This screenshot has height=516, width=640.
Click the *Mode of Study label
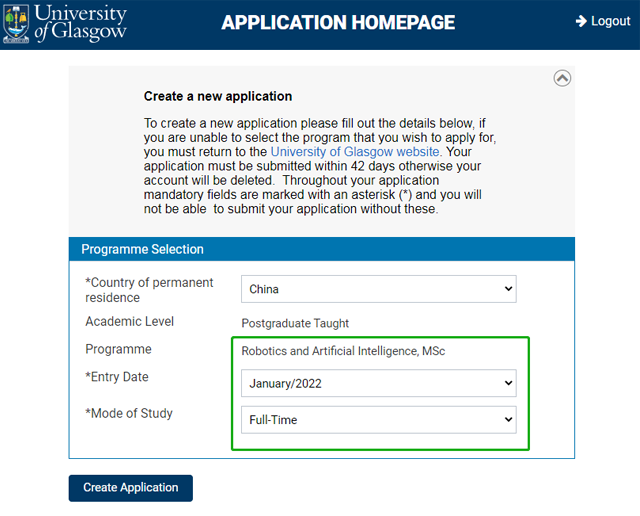tap(129, 413)
